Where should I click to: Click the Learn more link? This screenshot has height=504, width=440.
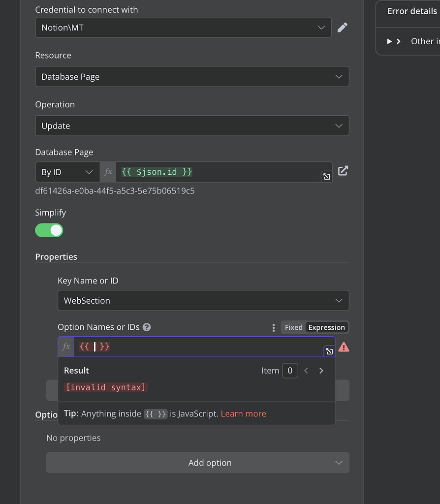coord(243,413)
